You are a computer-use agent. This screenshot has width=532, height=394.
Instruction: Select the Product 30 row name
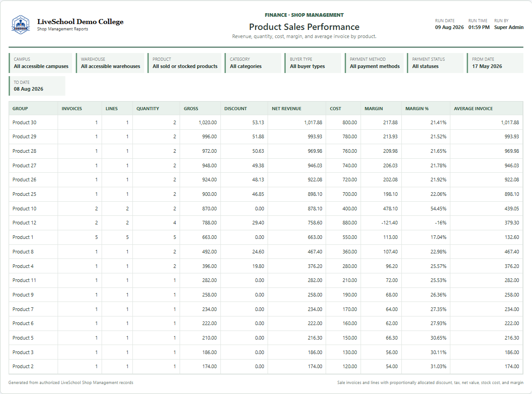[24, 122]
